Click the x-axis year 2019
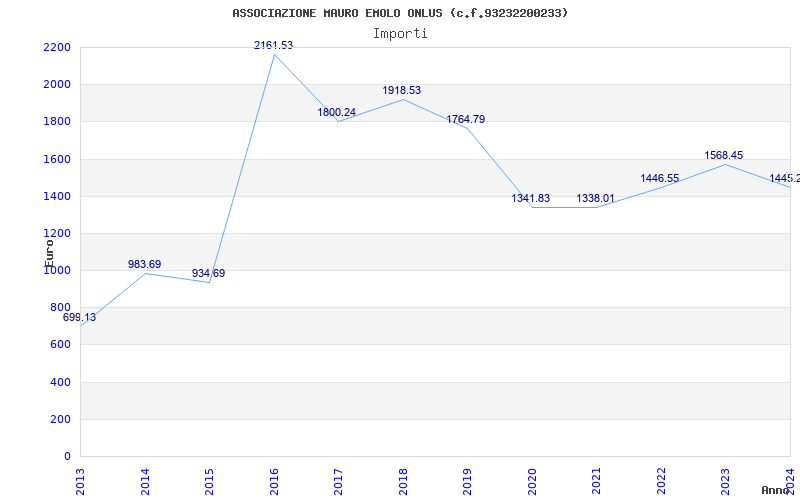 click(467, 482)
